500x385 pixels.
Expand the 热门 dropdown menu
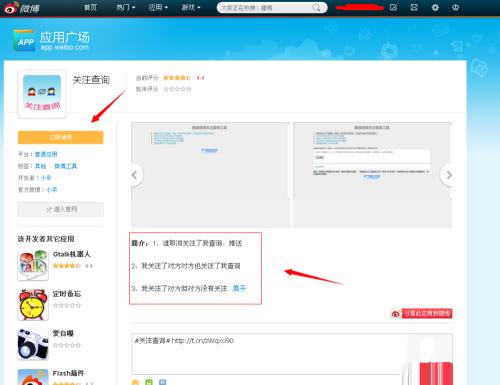(125, 7)
